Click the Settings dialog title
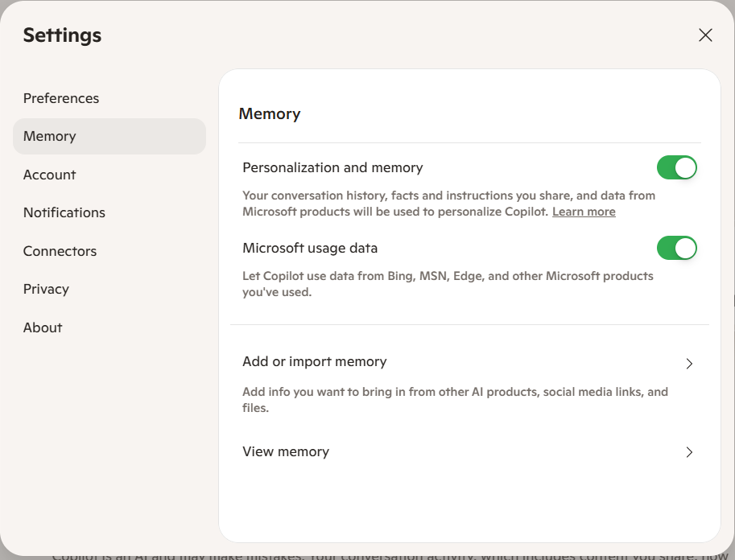This screenshot has height=560, width=735. click(62, 35)
